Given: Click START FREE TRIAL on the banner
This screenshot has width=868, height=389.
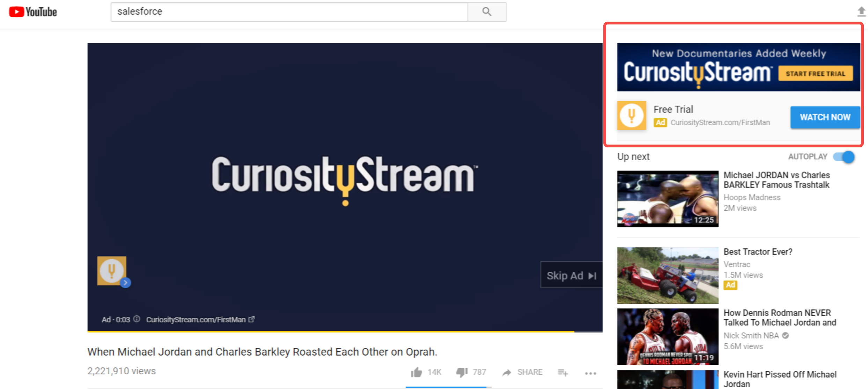Looking at the screenshot, I should click(x=816, y=73).
